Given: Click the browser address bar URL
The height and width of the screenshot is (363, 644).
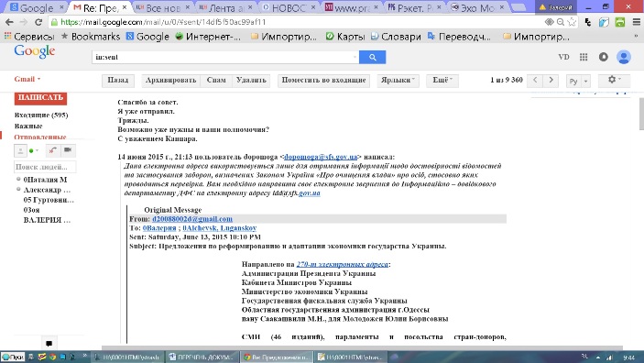Looking at the screenshot, I should (163, 22).
